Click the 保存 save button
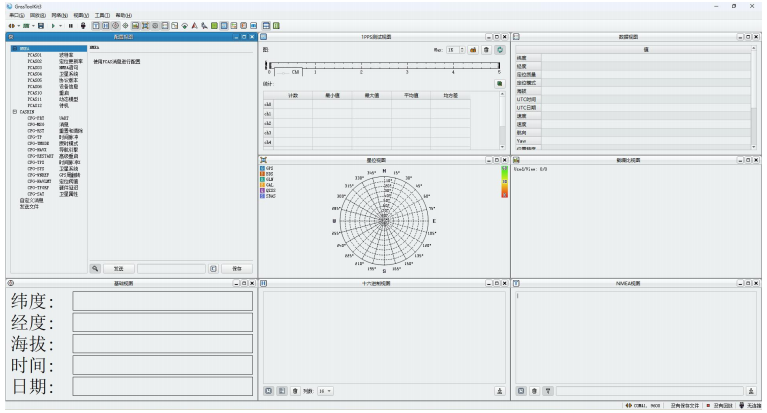The image size is (767, 413). 237,268
